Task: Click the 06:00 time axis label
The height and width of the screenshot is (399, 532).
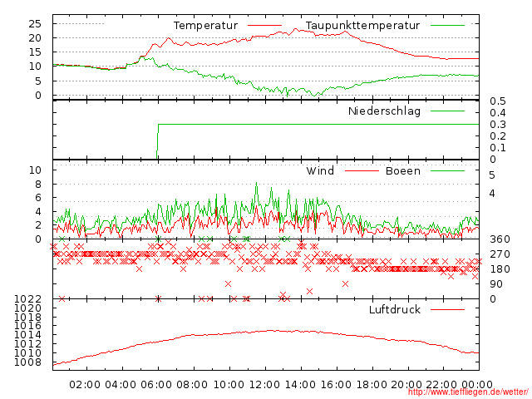Action: (156, 384)
